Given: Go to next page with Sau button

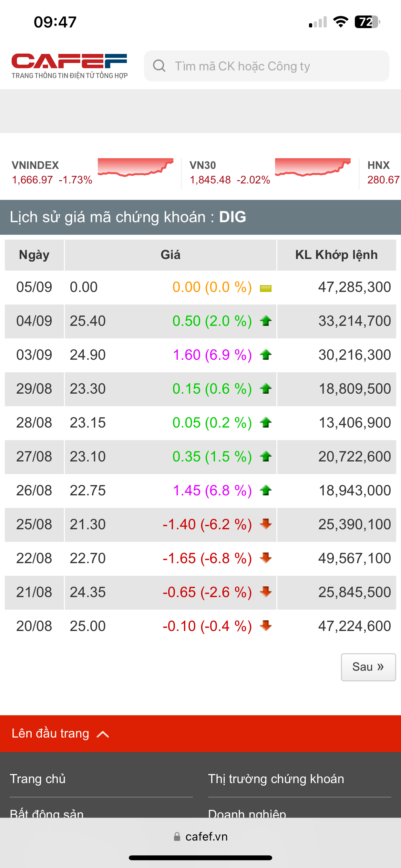Looking at the screenshot, I should [x=368, y=667].
